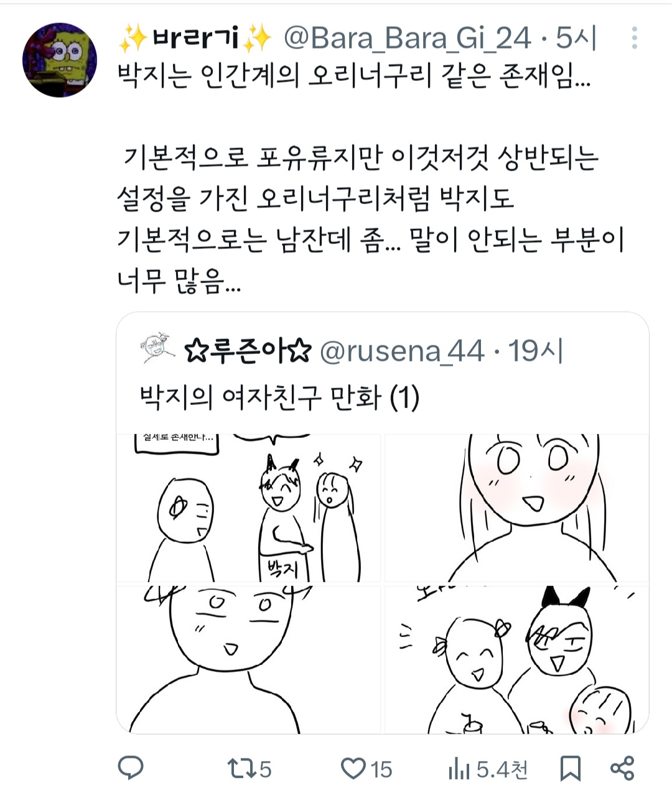The image size is (672, 795).
Task: Open SpongeBob profile avatar
Action: (x=60, y=60)
